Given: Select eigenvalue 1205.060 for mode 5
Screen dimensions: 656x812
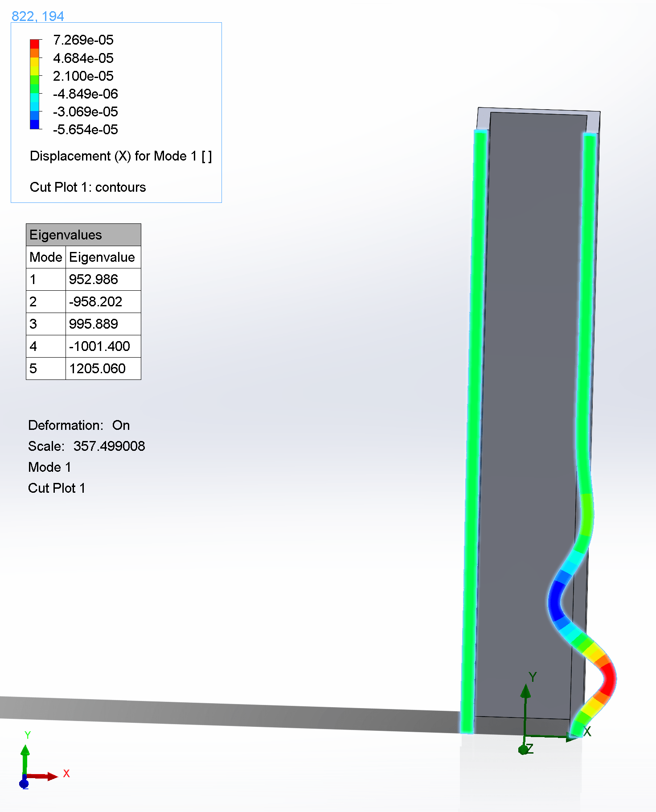Looking at the screenshot, I should (x=103, y=369).
